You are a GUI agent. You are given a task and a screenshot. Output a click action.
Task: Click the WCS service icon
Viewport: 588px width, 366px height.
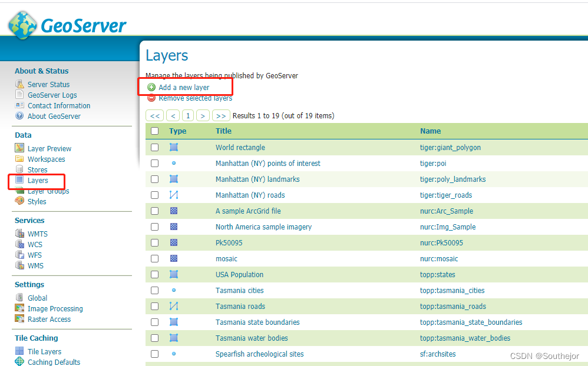19,244
